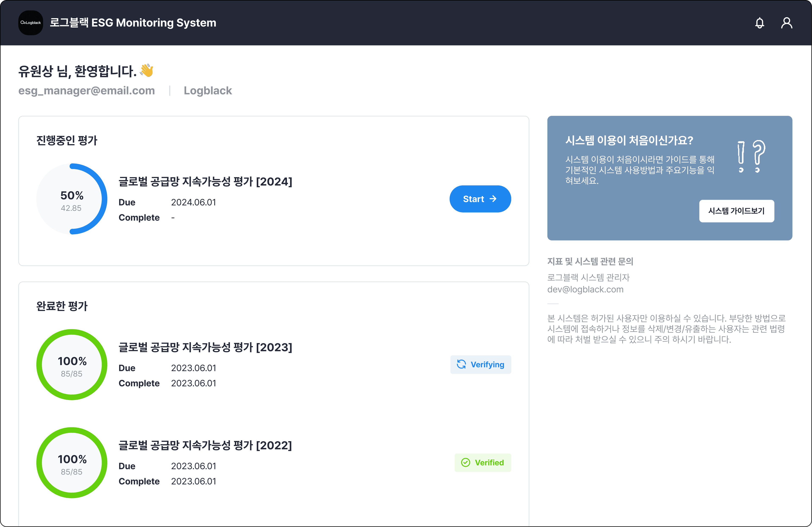
Task: Open the notification bell
Action: click(759, 23)
